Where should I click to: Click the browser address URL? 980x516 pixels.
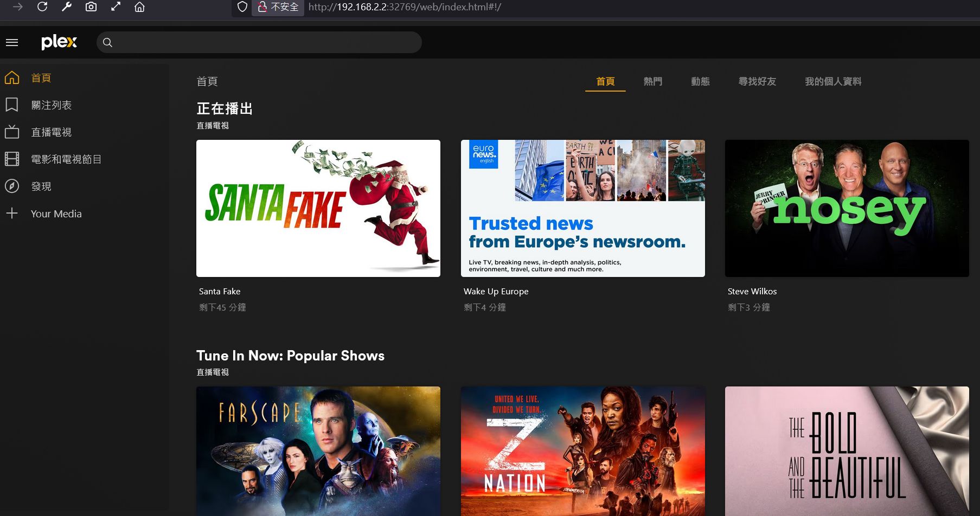click(405, 7)
